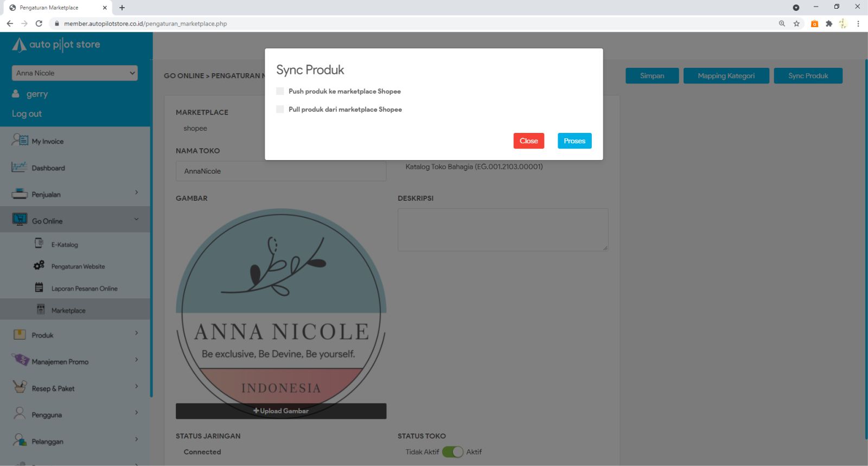Click the Nama Toko input field
The height and width of the screenshot is (466, 868).
[x=280, y=171]
